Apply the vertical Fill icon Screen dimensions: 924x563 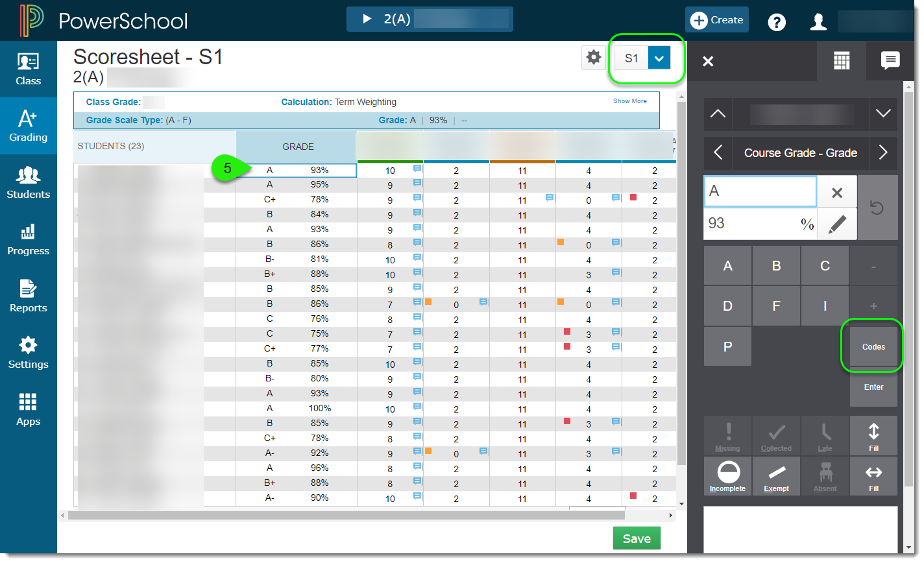pos(873,436)
